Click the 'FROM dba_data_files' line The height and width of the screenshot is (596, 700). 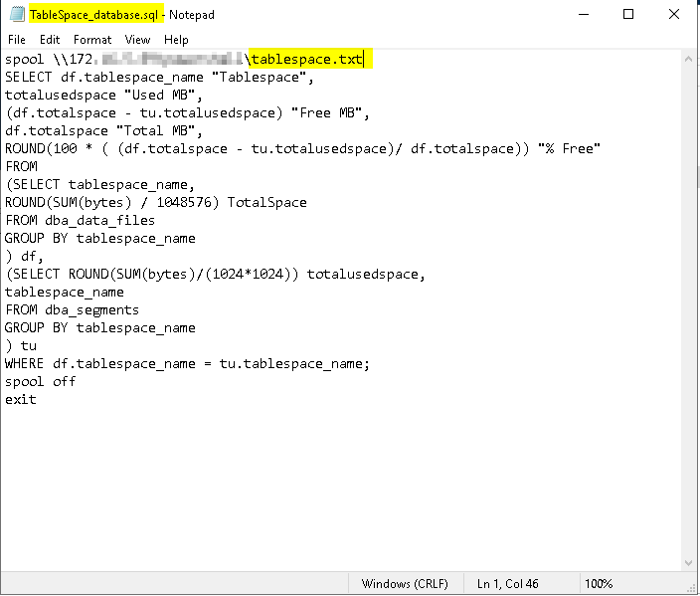tap(80, 221)
